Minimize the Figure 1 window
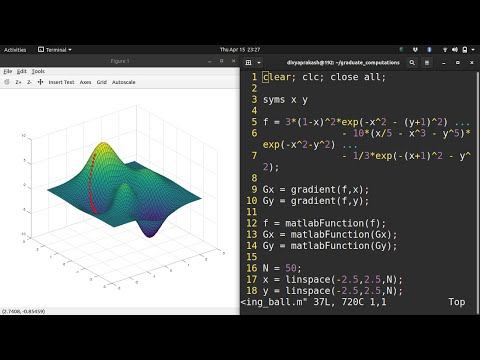480x360 pixels. click(x=210, y=61)
